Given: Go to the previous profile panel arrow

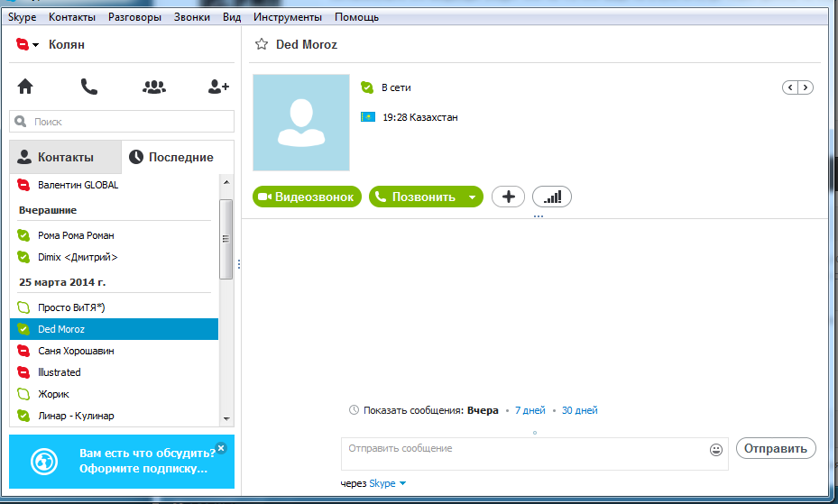Looking at the screenshot, I should click(790, 87).
